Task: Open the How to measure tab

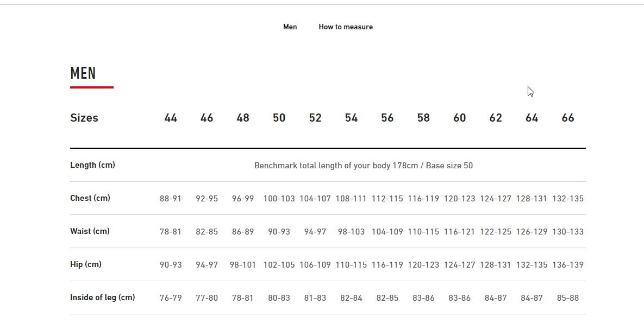Action: pos(346,27)
